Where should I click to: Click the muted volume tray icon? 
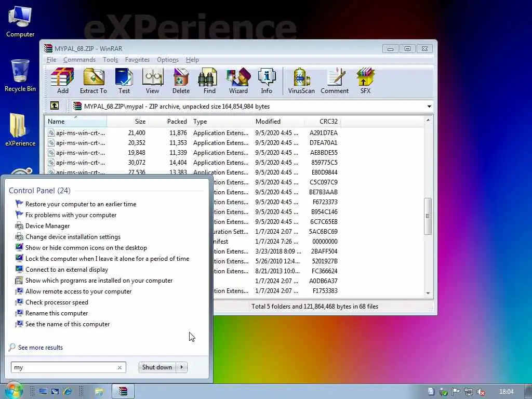point(481,392)
